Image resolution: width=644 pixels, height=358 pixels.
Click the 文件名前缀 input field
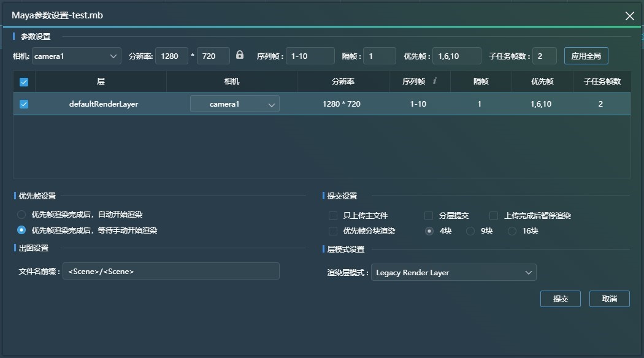(x=172, y=271)
